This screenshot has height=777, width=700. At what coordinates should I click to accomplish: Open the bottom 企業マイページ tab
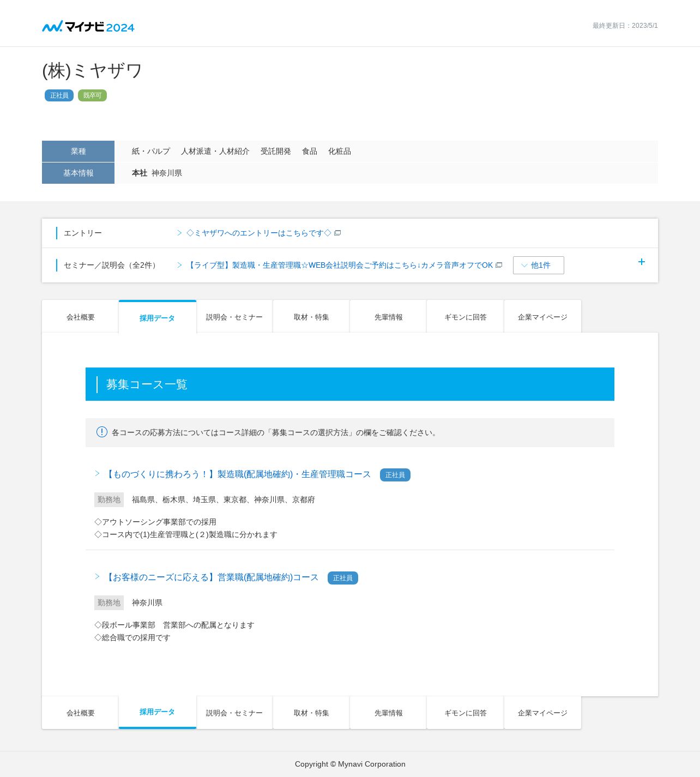(x=542, y=713)
